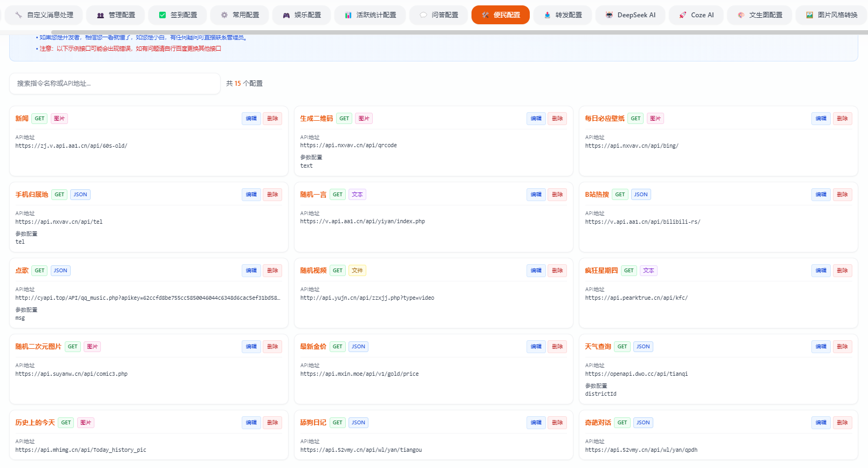Click the bar chart icon on 活跃统计配置
This screenshot has height=468, width=868.
point(348,15)
